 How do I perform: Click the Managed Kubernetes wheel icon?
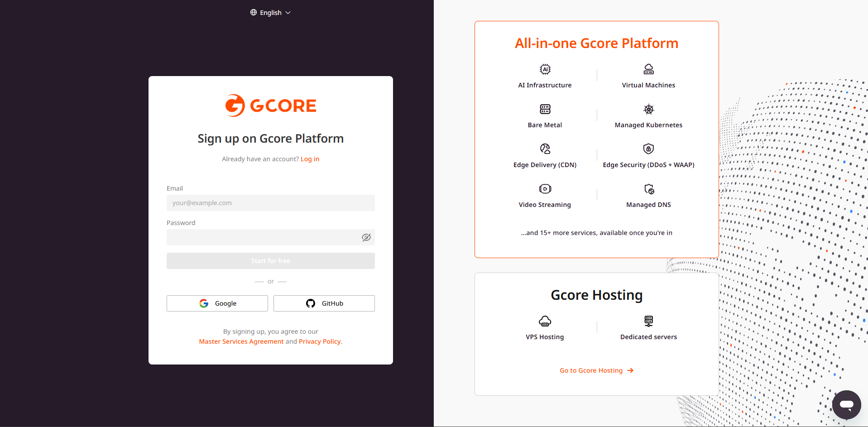(649, 109)
